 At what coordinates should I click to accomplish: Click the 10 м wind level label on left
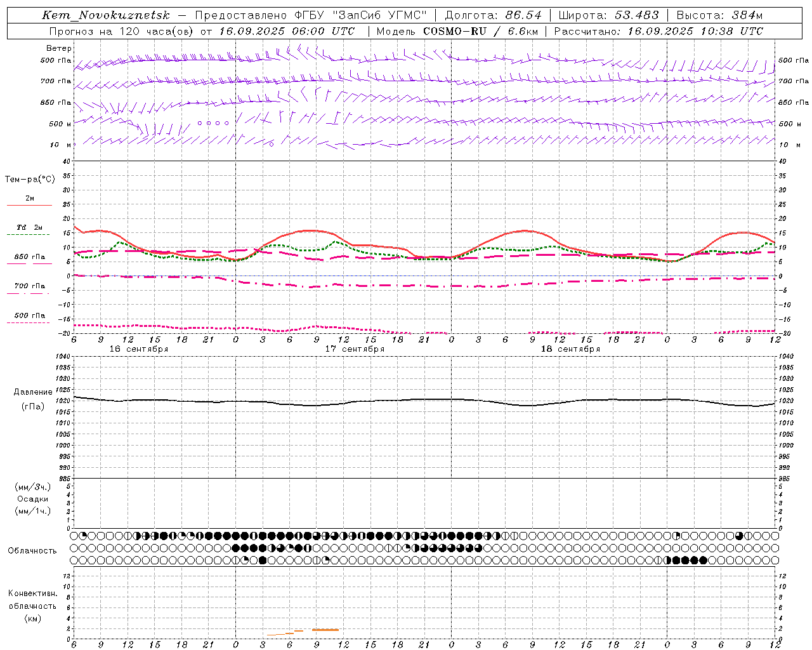61,145
